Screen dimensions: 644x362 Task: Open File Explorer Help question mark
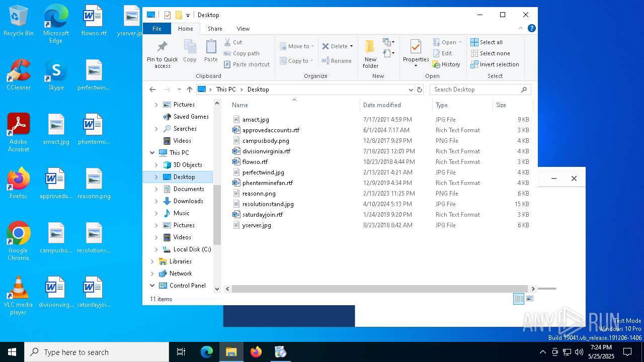[x=531, y=28]
